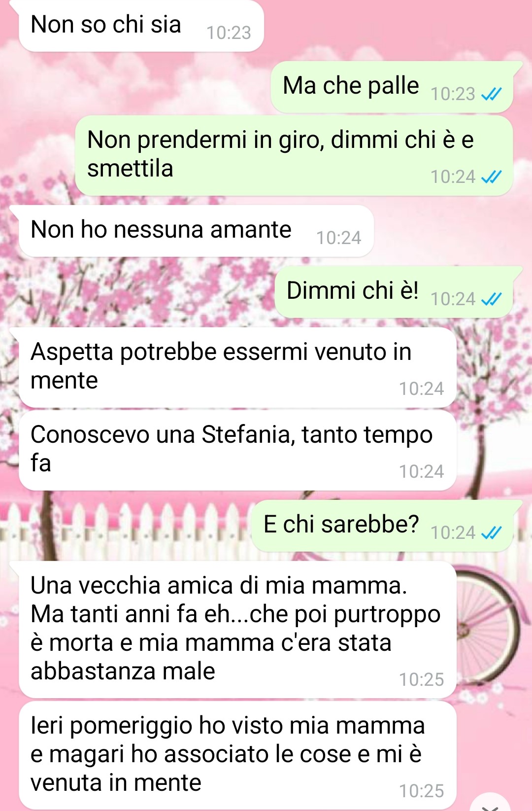Select the 'Non prendermi in giro' message
This screenshot has width=532, height=811.
tap(294, 156)
